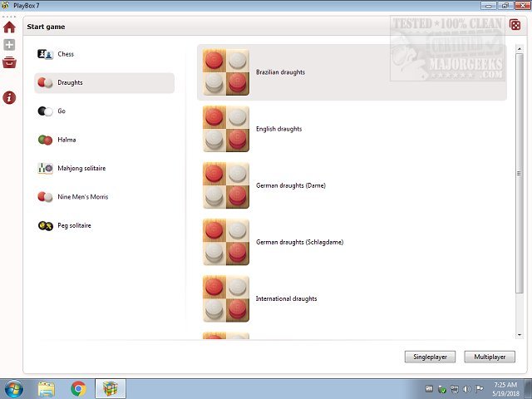Click the Draughts red-white pieces icon
532x399 pixels.
45,83
